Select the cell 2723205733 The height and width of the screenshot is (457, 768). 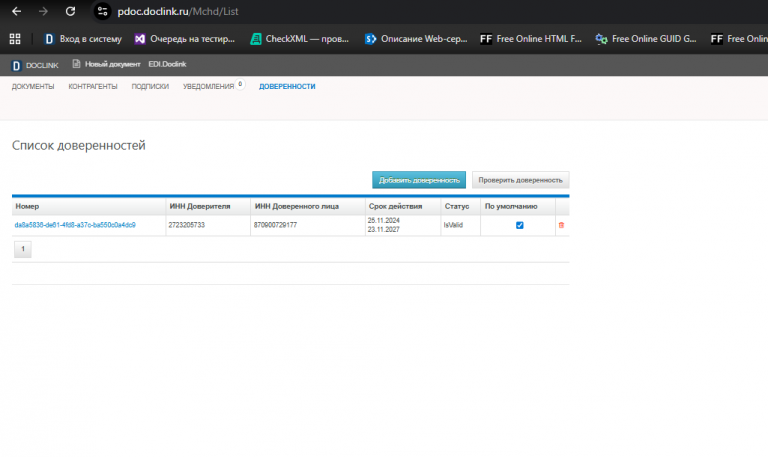(x=187, y=225)
